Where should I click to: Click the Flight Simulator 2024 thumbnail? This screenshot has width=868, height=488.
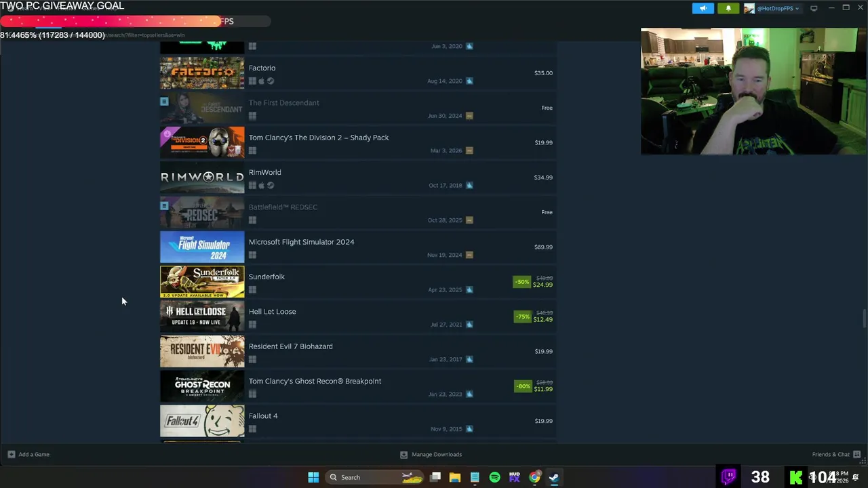[202, 247]
